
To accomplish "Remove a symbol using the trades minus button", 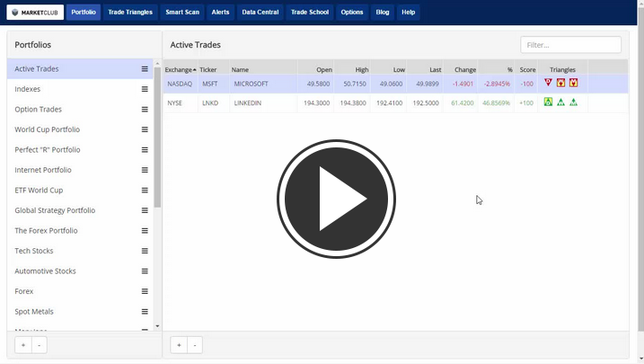I will [x=195, y=345].
